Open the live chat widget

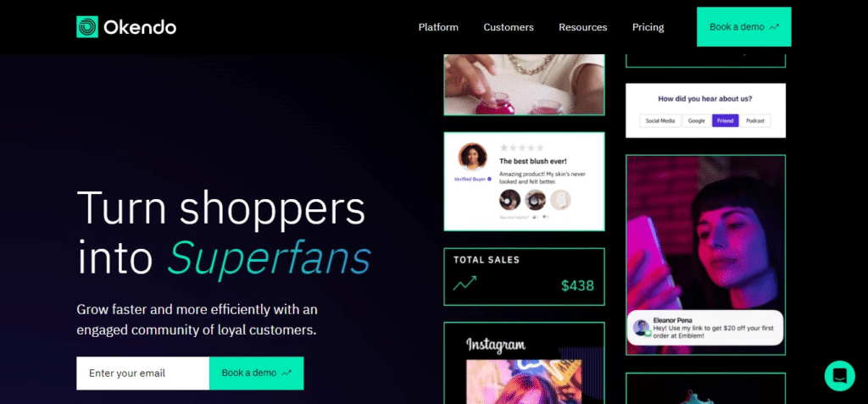pos(839,376)
